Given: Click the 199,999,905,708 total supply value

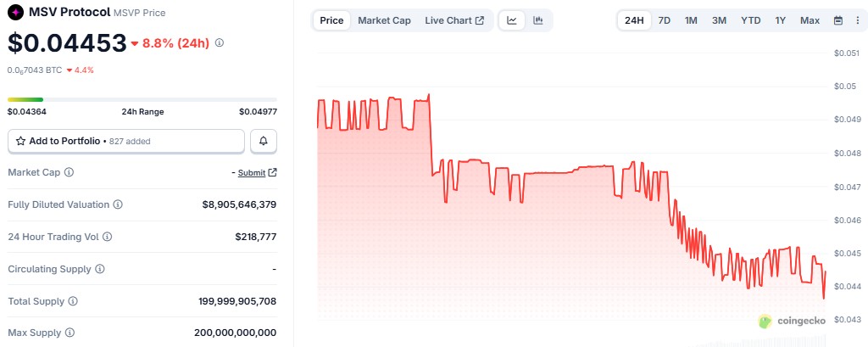Looking at the screenshot, I should coord(237,301).
